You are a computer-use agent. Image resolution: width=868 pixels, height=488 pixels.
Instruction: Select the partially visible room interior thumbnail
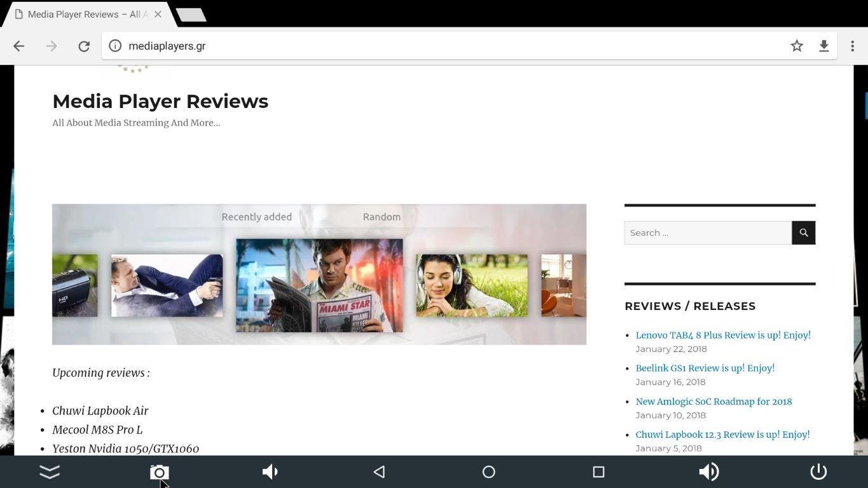point(563,285)
